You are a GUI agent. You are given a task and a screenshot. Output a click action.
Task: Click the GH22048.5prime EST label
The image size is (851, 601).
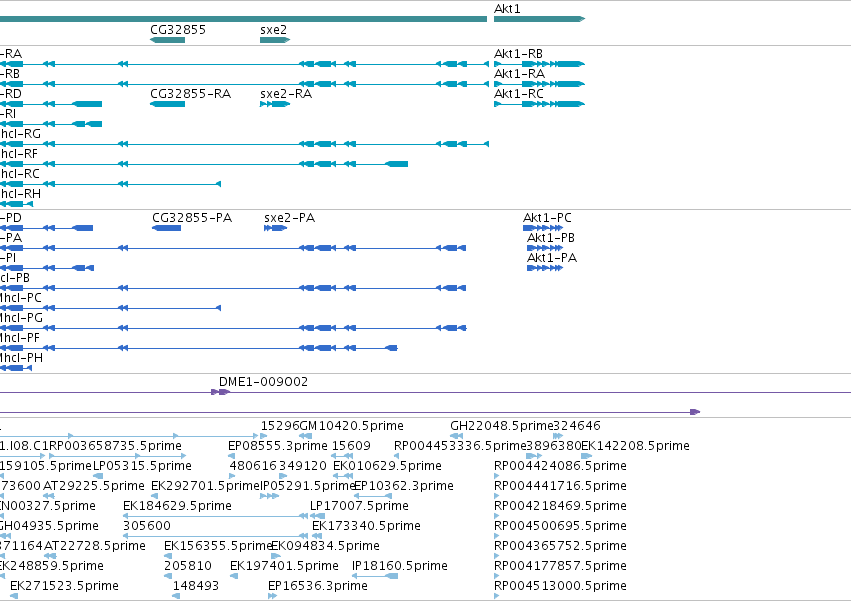click(501, 426)
